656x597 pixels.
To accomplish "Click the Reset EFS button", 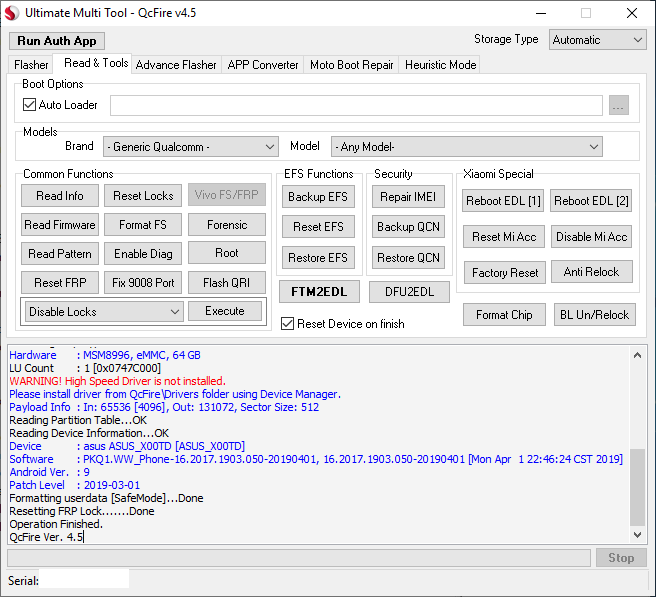I will point(318,227).
